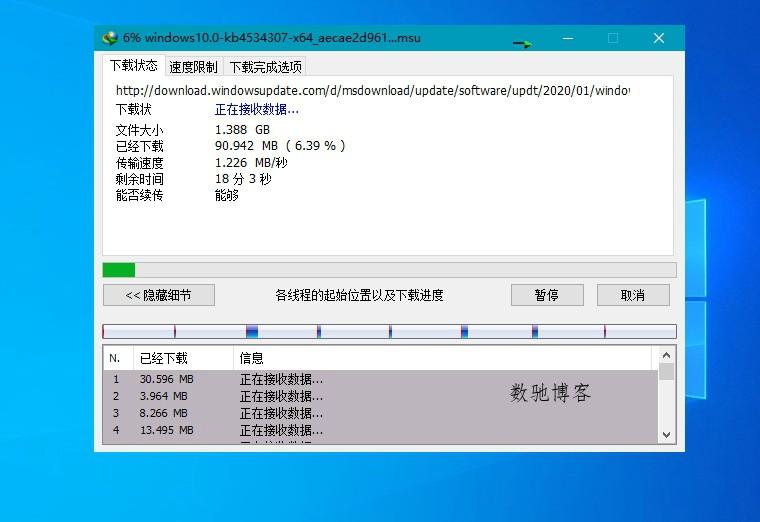Switch to the 下载状态 tab
The image size is (760, 522).
point(134,65)
